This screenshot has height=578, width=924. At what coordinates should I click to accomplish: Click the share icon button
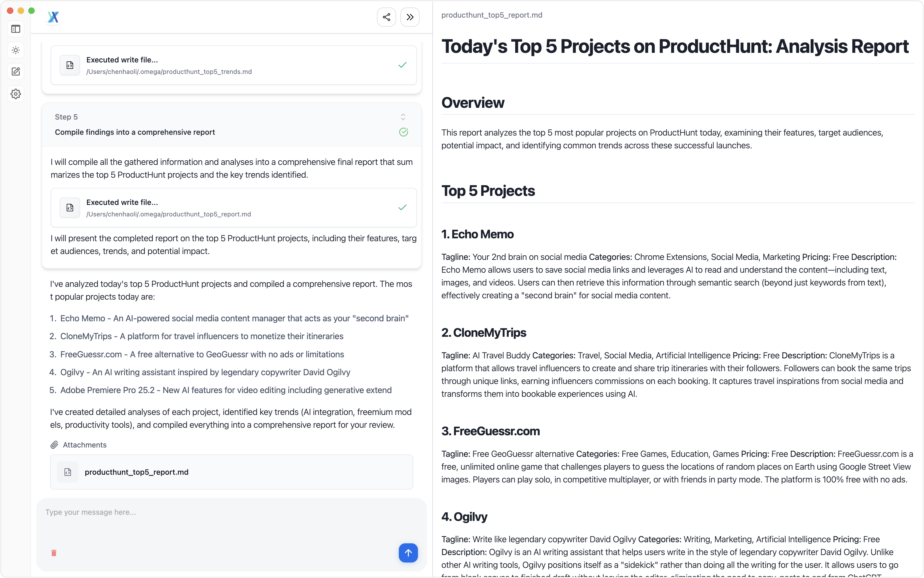[x=386, y=17]
